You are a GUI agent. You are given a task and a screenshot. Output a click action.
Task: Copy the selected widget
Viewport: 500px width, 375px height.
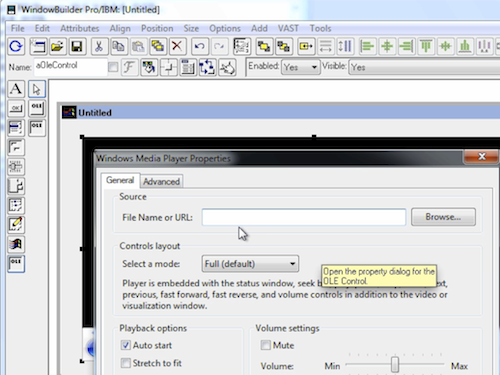[x=118, y=46]
